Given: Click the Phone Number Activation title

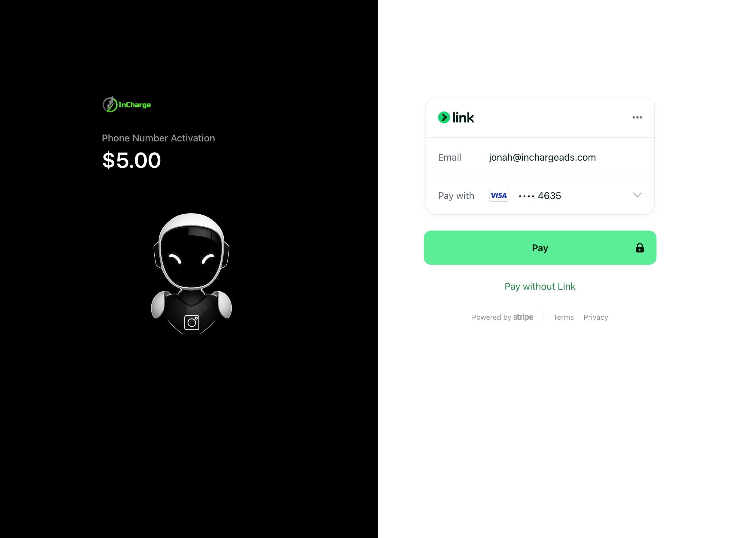Looking at the screenshot, I should click(x=158, y=138).
